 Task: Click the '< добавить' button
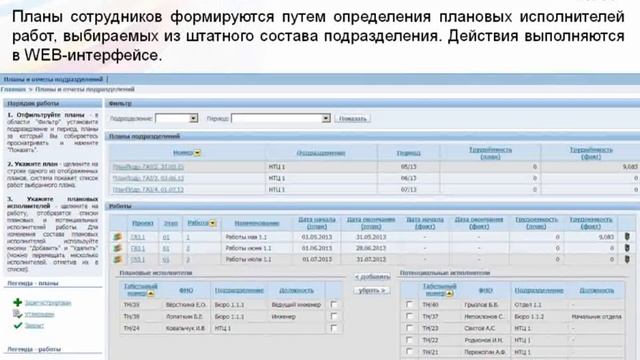(x=372, y=277)
